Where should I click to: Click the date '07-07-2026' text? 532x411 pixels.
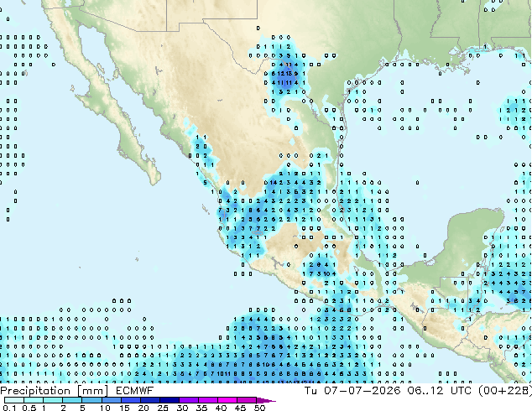tap(362, 391)
